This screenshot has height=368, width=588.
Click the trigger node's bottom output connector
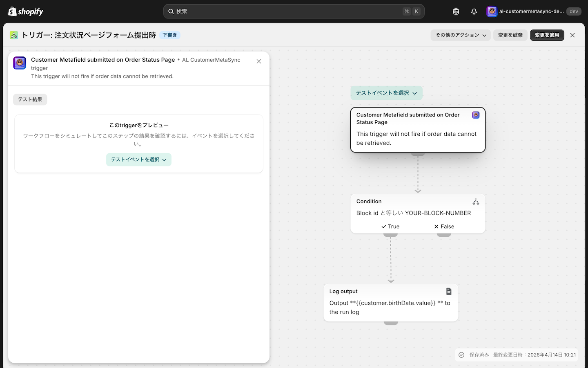pyautogui.click(x=418, y=154)
